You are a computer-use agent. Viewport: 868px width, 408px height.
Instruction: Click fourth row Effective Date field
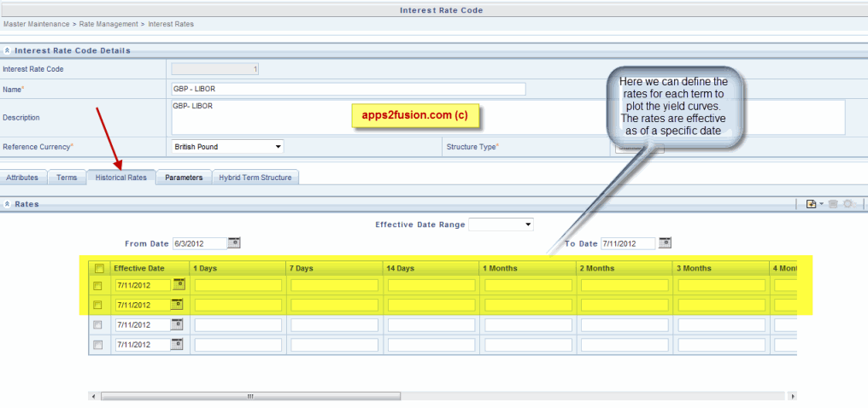143,345
